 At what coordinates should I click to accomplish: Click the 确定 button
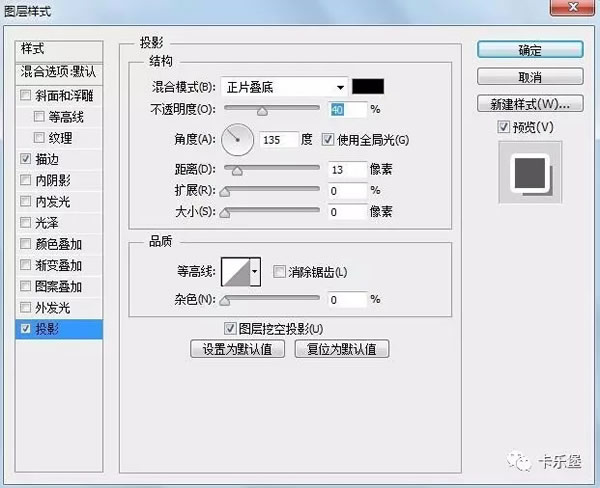(530, 50)
